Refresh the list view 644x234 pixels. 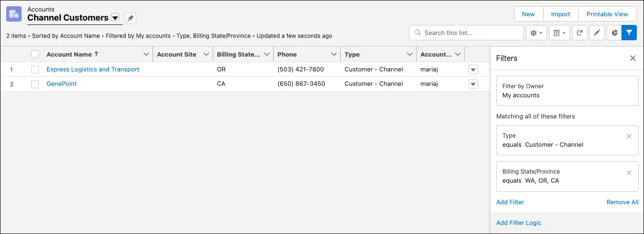(x=580, y=33)
